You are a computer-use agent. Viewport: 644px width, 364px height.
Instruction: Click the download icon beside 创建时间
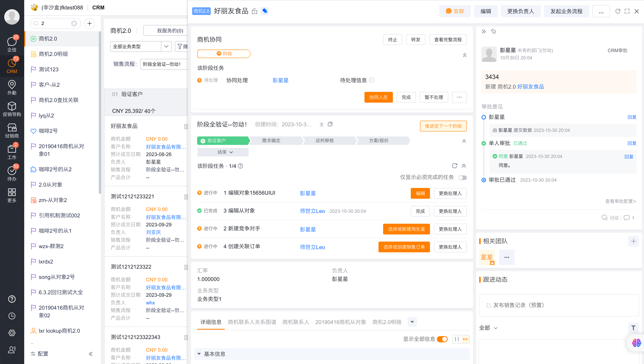(321, 124)
